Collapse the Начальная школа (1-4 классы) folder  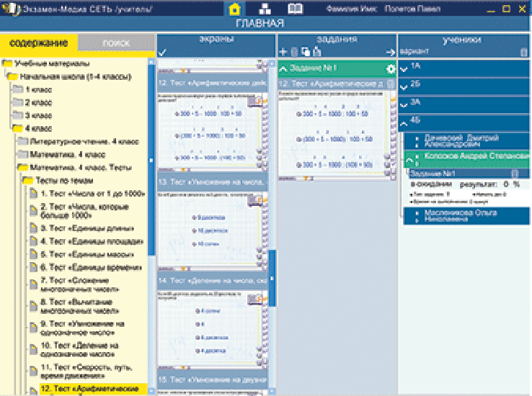coord(12,76)
